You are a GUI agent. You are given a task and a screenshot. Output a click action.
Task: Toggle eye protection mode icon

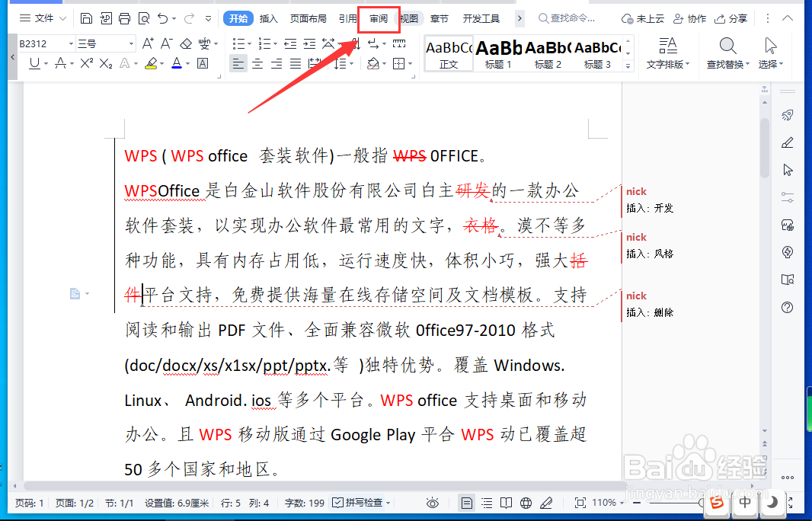click(x=433, y=503)
